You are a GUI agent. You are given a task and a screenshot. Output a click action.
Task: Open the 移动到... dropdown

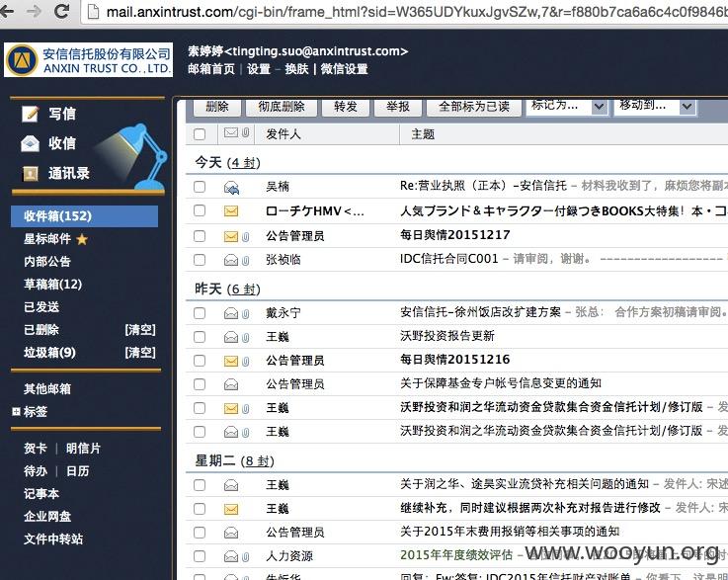(x=655, y=107)
